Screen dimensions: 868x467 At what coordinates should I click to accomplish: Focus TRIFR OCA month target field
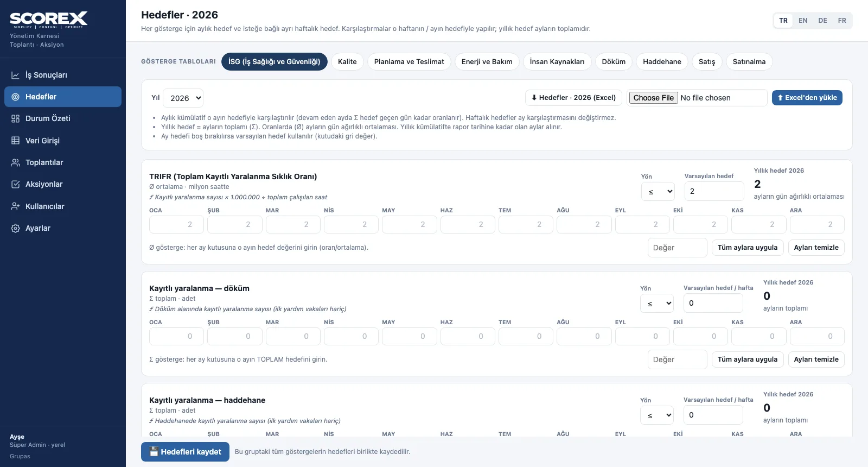(176, 224)
